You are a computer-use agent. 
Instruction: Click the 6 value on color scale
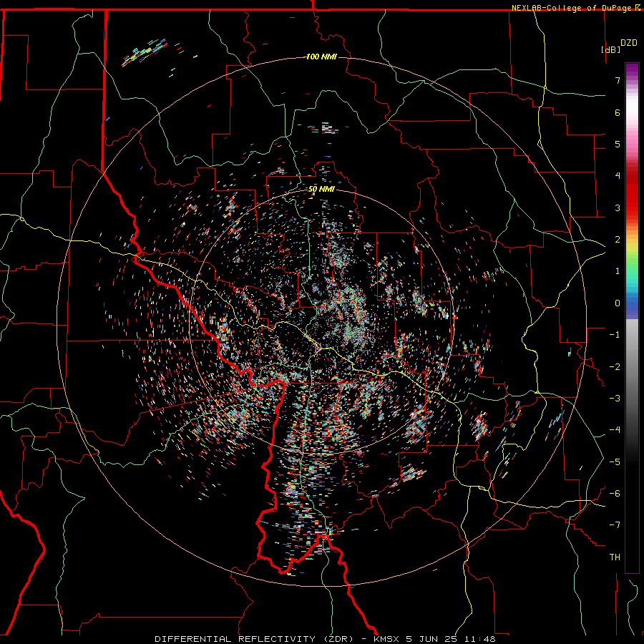click(618, 112)
